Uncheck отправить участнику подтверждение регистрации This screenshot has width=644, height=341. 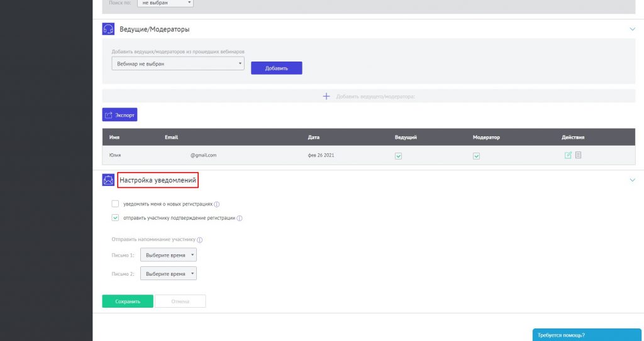115,218
